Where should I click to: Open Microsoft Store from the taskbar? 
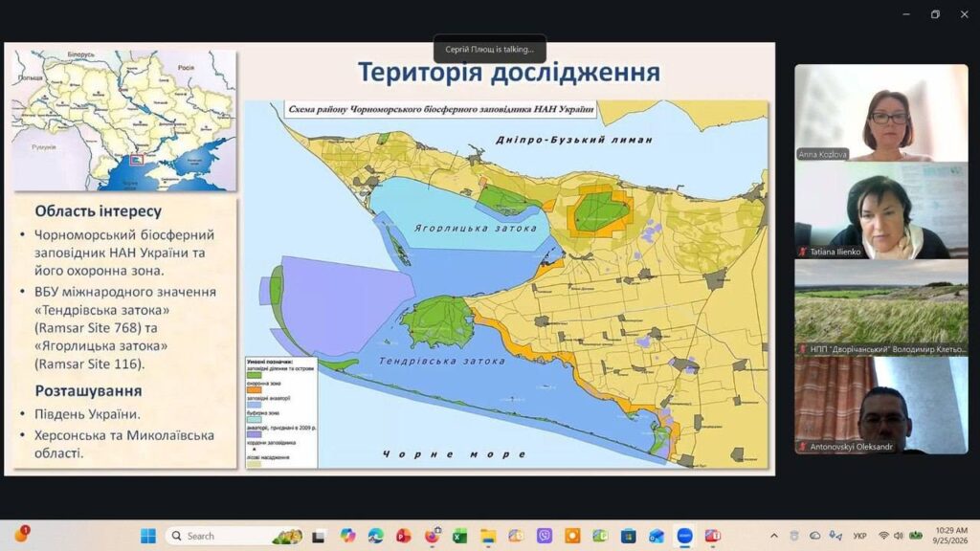(628, 536)
